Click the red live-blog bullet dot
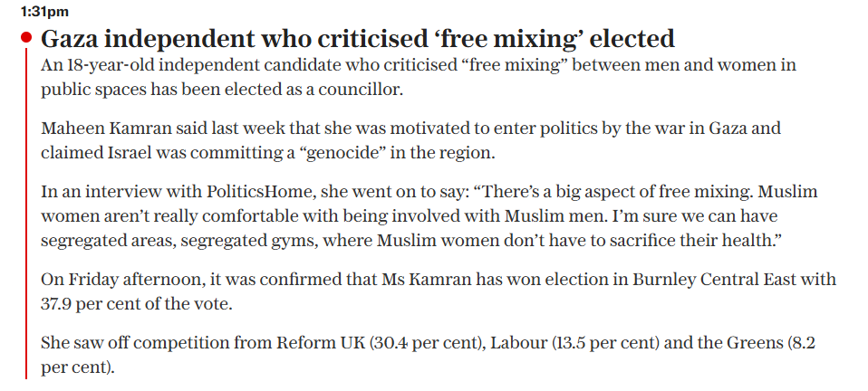The image size is (868, 391). click(26, 38)
